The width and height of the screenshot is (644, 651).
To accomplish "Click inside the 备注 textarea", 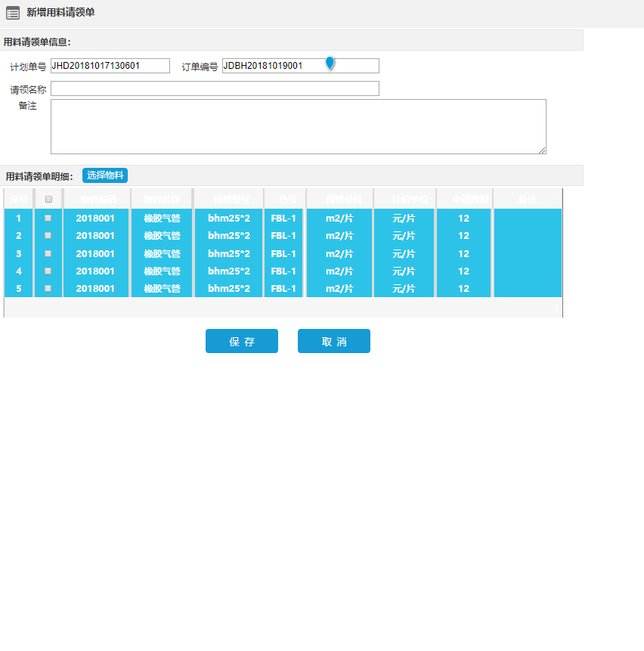I will pos(299,126).
